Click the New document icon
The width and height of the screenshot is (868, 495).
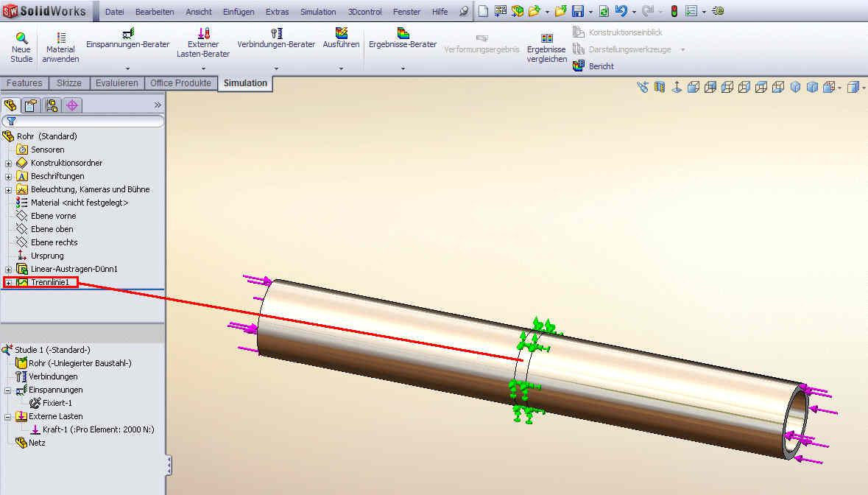pyautogui.click(x=483, y=11)
